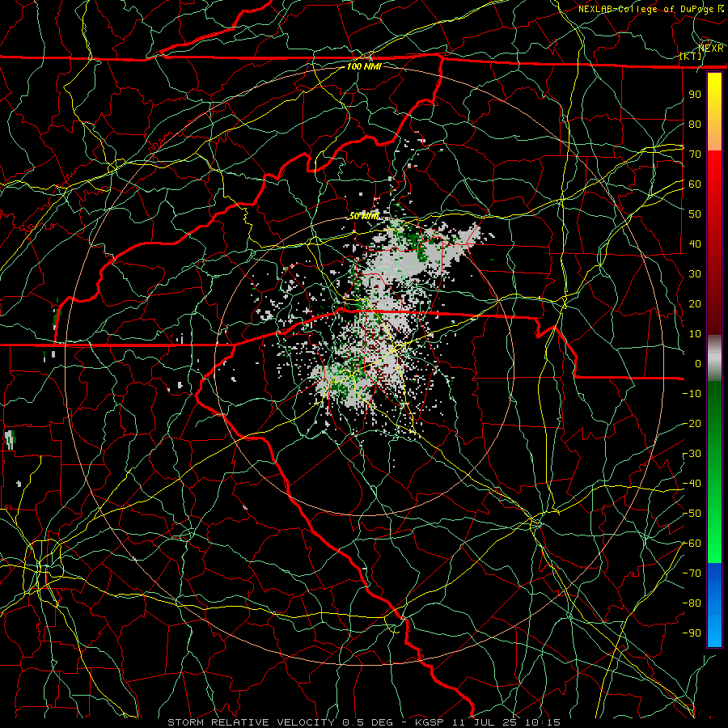The width and height of the screenshot is (728, 728).
Task: Click the -60 knot scale label
Action: [x=692, y=544]
